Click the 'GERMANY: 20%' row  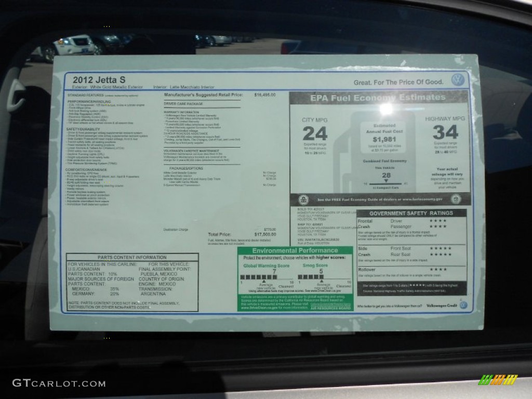coord(96,294)
